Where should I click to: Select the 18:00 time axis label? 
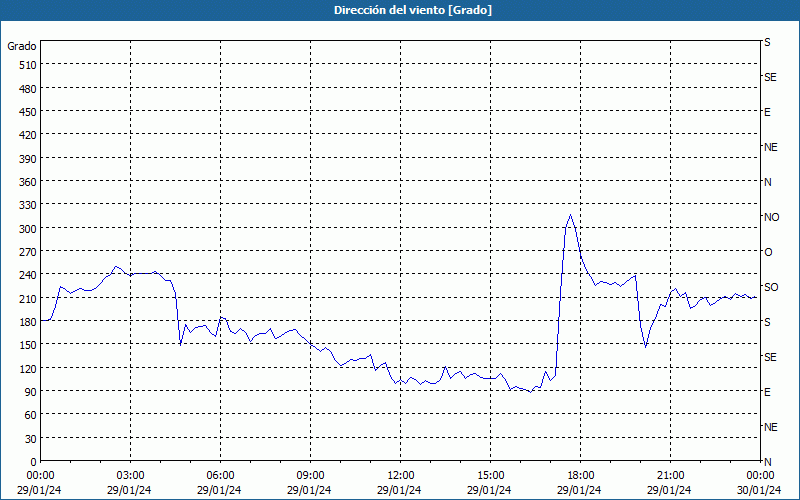(580, 476)
